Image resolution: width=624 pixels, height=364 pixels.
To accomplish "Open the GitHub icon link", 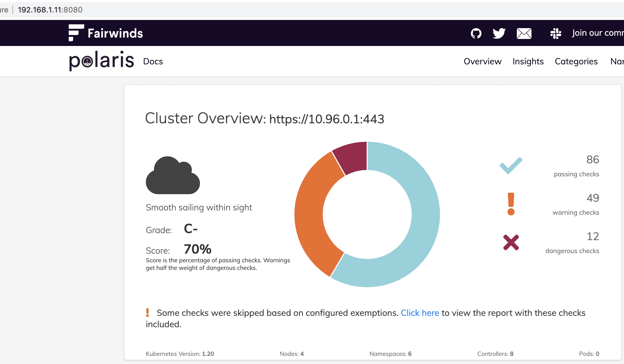I will pos(476,34).
